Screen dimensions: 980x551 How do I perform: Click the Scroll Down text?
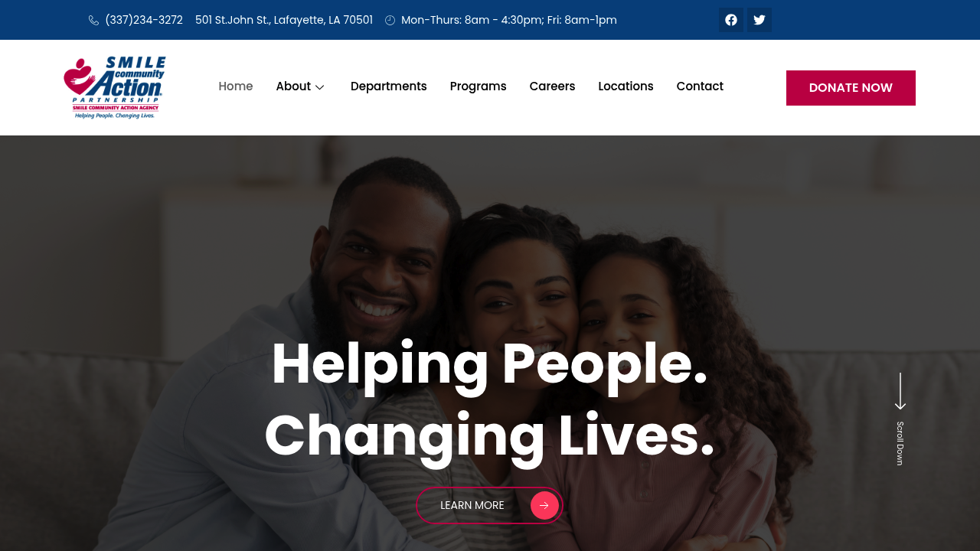900,443
